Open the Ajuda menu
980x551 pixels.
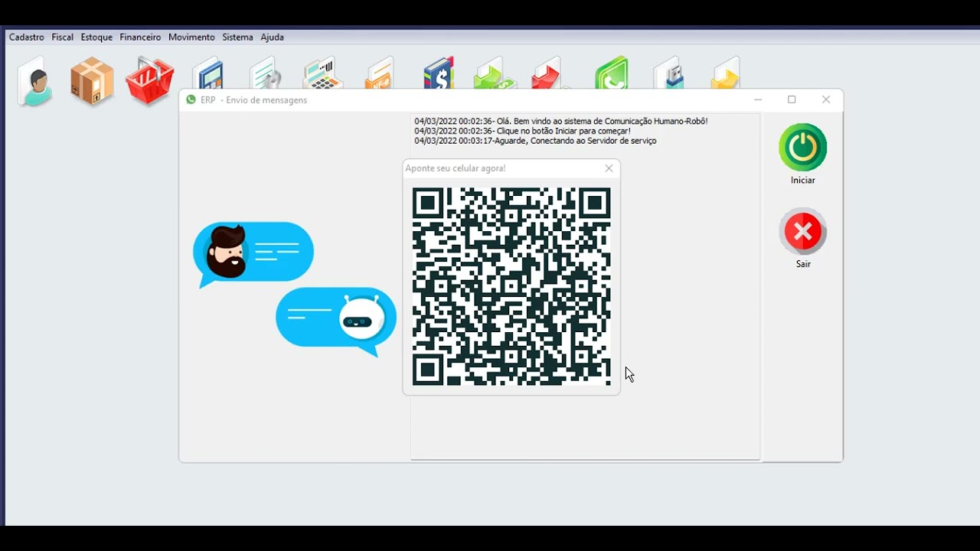point(272,37)
